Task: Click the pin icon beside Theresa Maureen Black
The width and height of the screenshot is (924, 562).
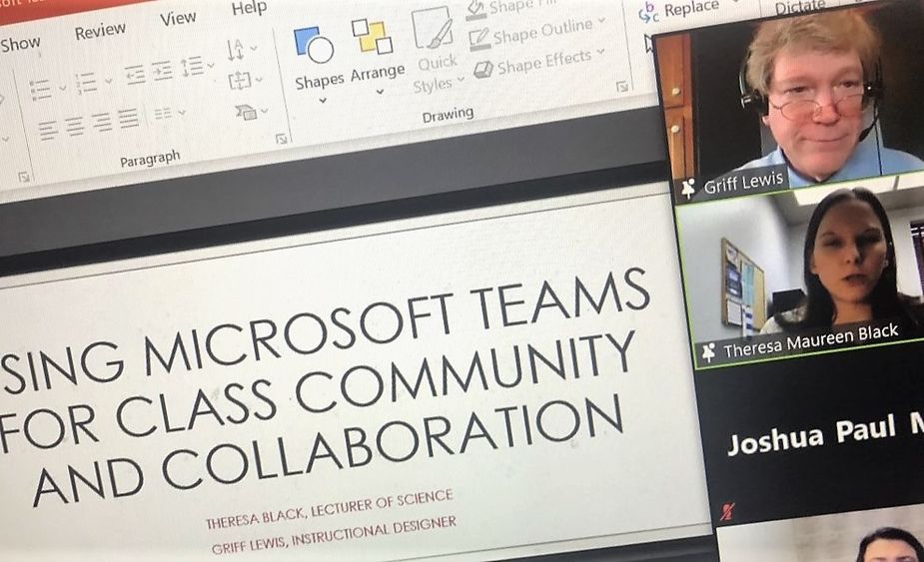Action: coord(709,352)
